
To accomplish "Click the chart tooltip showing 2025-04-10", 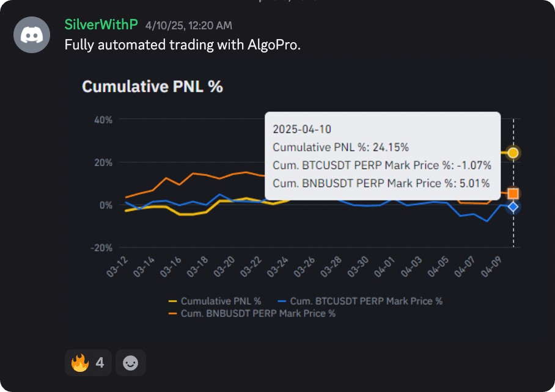I will click(x=383, y=156).
